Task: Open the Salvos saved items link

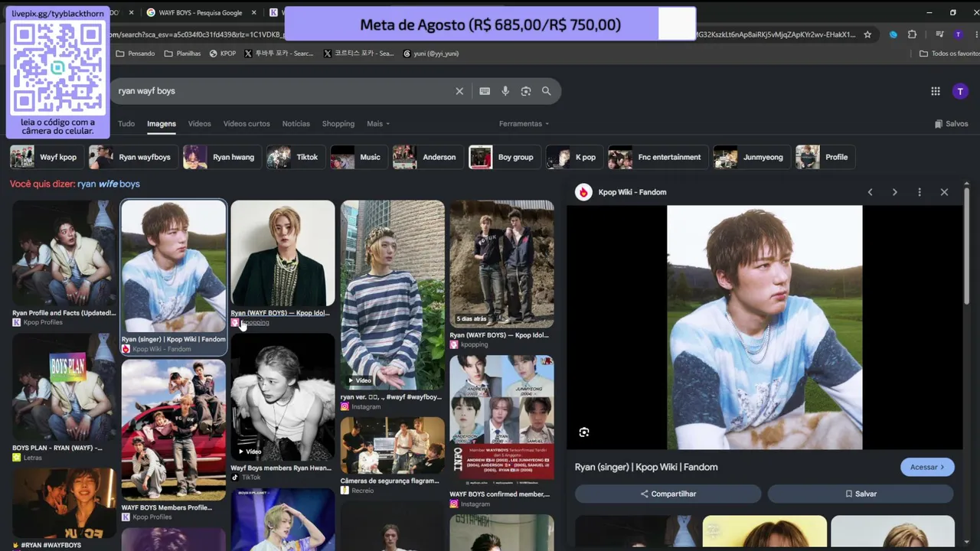Action: (952, 124)
